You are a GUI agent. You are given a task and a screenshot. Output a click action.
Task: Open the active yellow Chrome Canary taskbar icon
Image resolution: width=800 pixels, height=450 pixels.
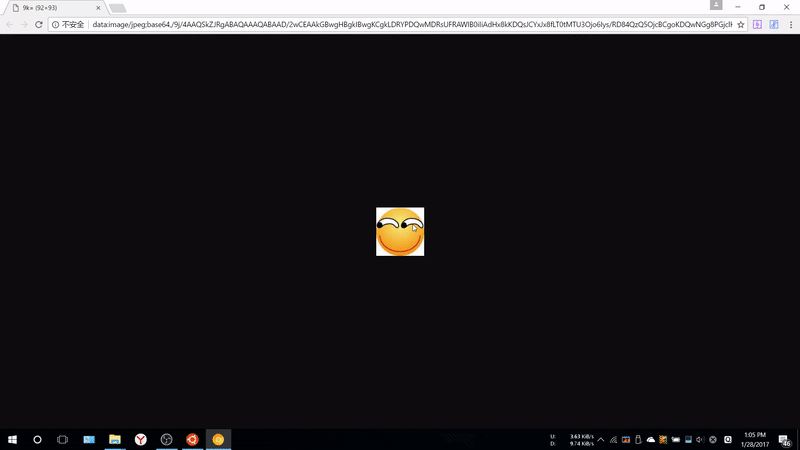tap(218, 439)
